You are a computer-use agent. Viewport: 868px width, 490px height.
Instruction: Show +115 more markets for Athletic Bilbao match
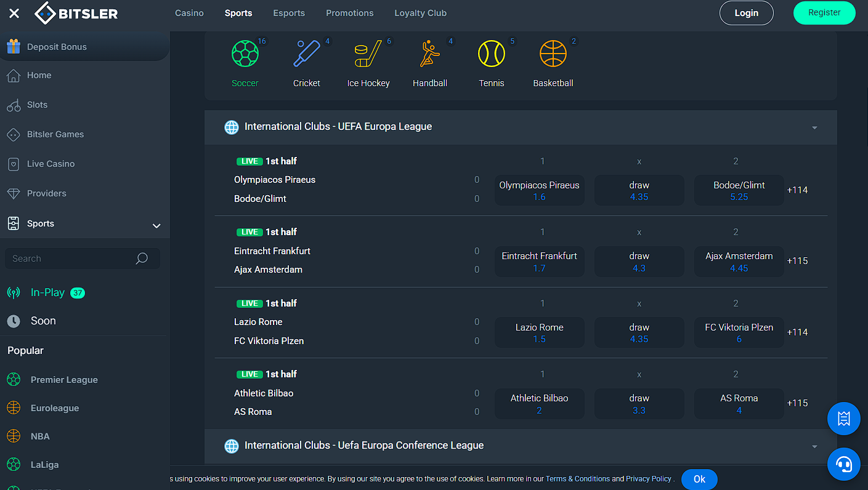point(797,403)
